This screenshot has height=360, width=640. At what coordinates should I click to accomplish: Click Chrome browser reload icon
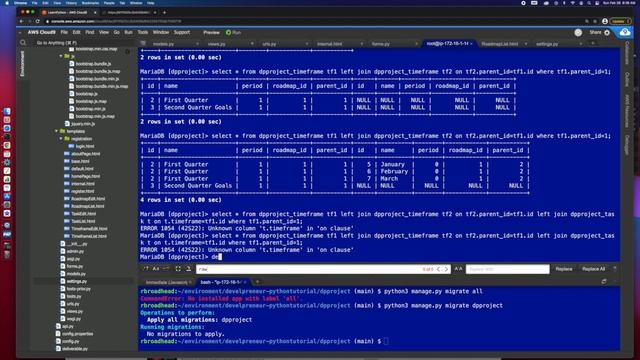click(38, 21)
